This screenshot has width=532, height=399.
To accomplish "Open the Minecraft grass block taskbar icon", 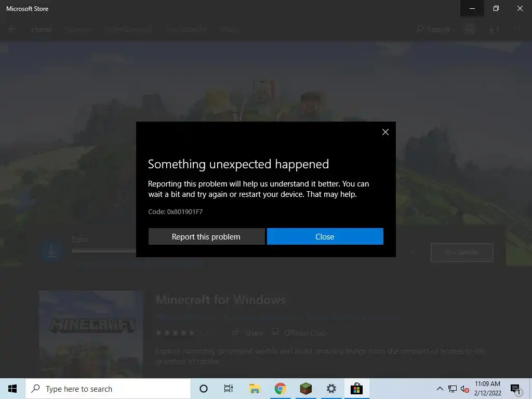I will [x=305, y=389].
